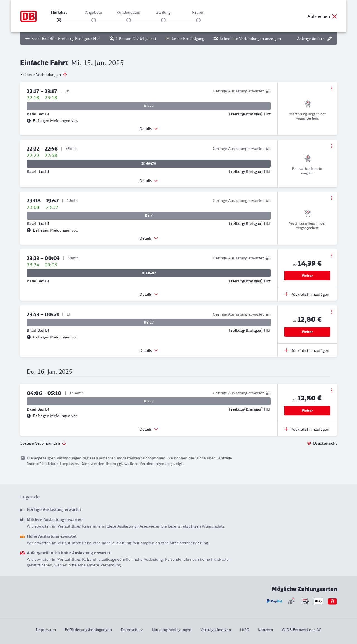The height and width of the screenshot is (644, 357).
Task: Select the Kundendaten step circle
Action: tap(129, 20)
